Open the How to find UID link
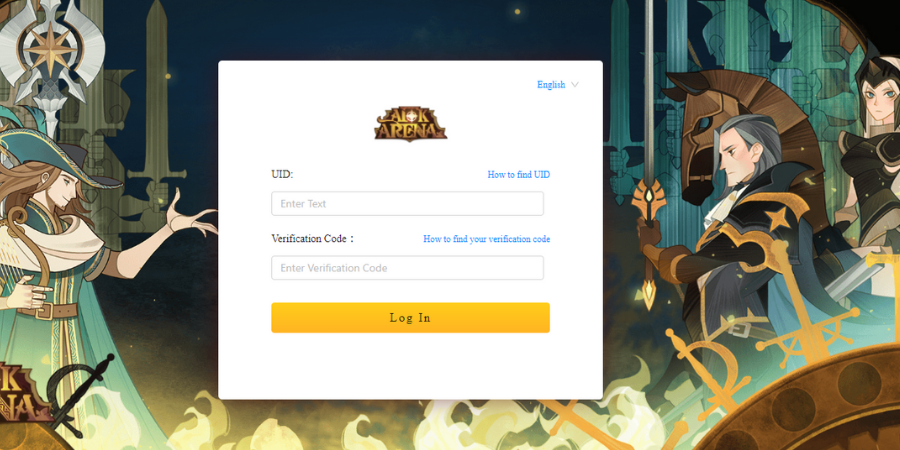900x450 pixels. point(518,174)
